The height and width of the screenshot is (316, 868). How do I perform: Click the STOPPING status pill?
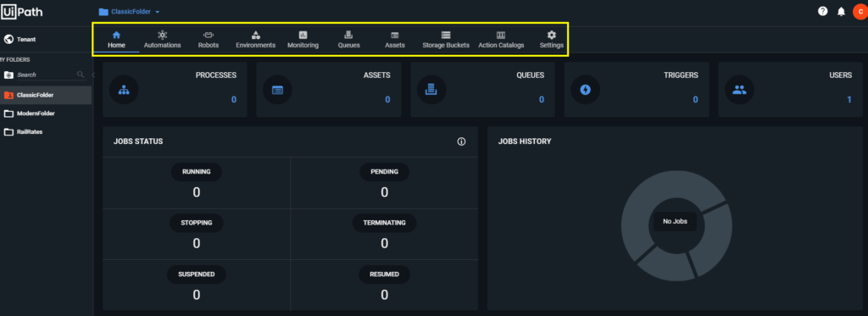[196, 223]
